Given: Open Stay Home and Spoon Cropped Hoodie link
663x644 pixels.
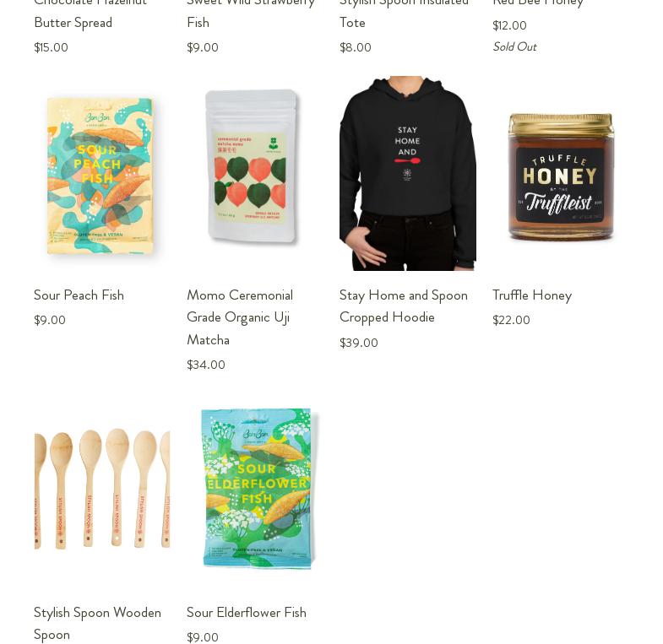Looking at the screenshot, I should pos(404,306).
